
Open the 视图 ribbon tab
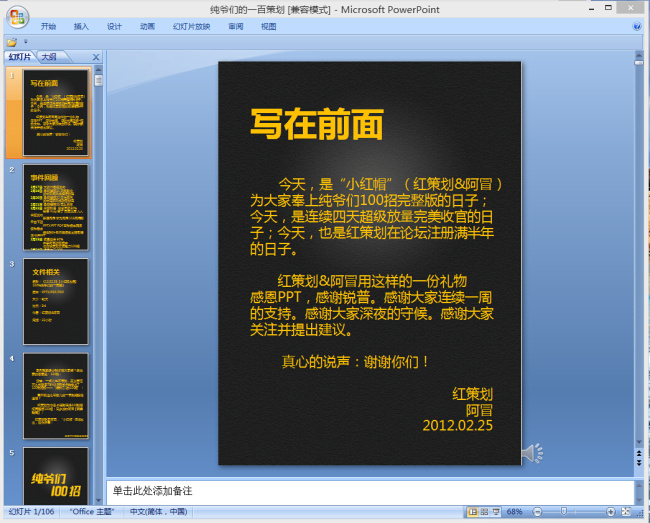(269, 27)
